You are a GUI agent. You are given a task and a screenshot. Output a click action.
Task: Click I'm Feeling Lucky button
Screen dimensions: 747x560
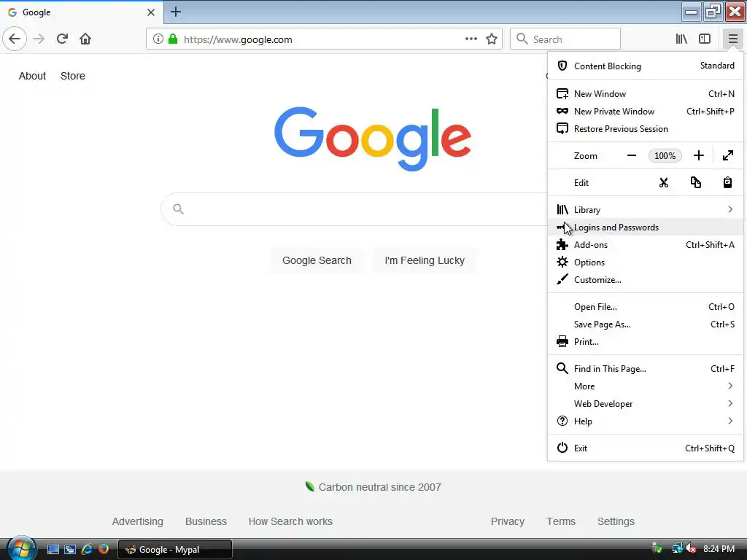425,260
